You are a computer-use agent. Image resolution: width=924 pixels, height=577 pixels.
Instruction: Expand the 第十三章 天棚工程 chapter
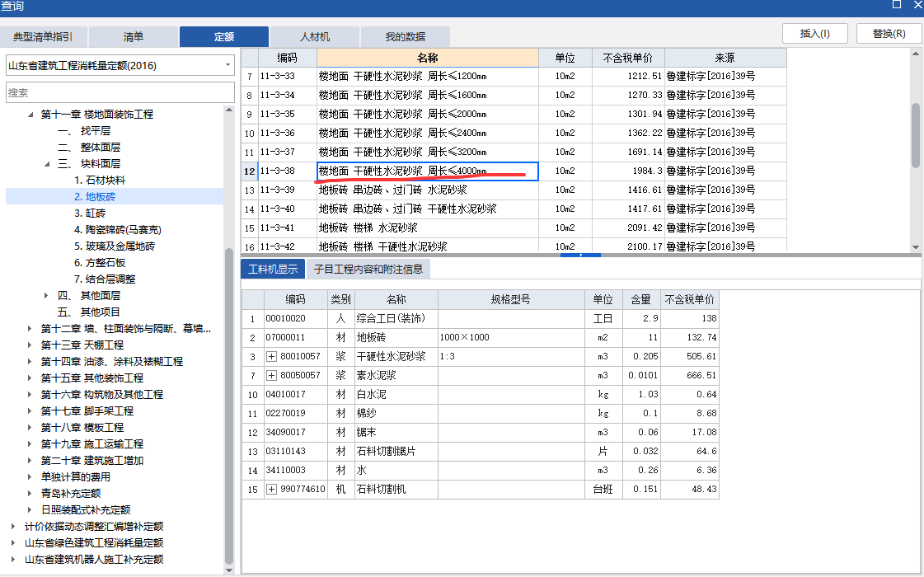tap(30, 345)
